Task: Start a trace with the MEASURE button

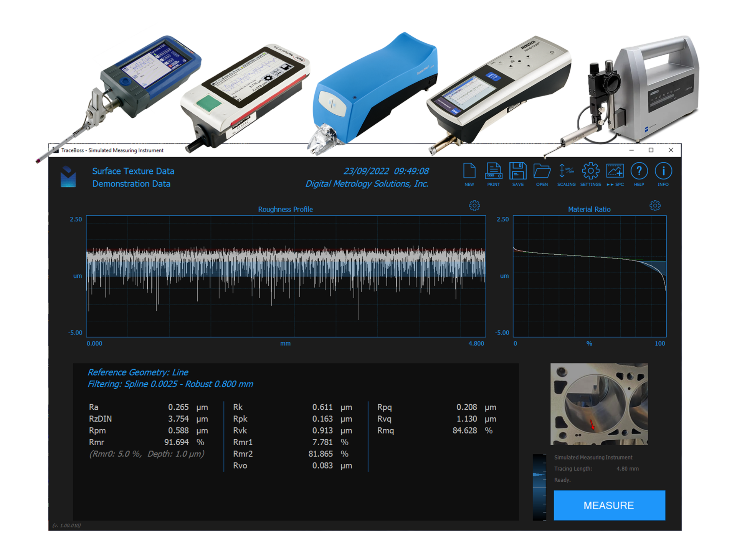Action: click(x=609, y=505)
